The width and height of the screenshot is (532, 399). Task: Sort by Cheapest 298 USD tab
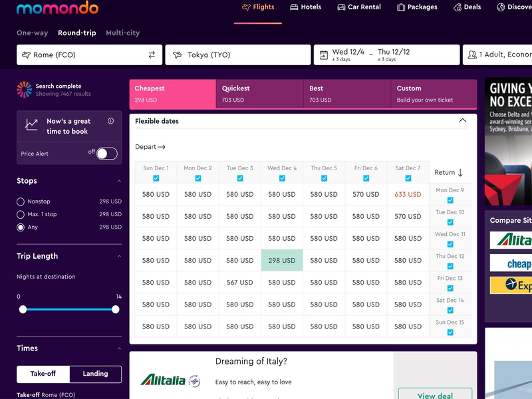point(172,94)
